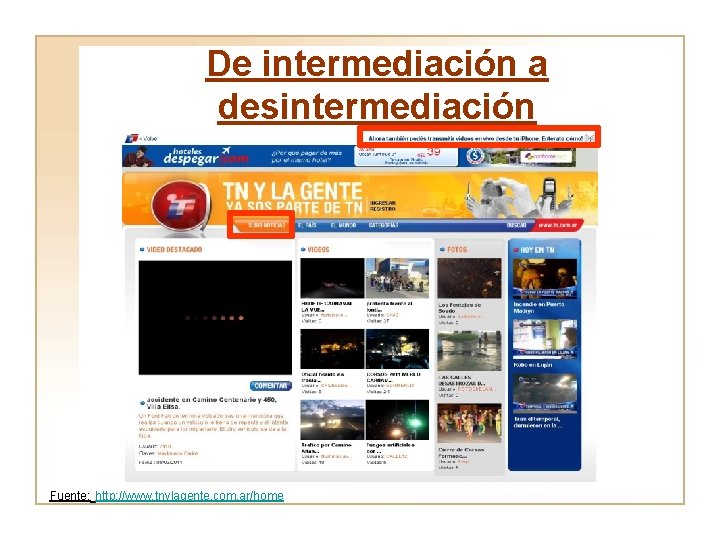Viewport: 720px width, 540px height.
Task: Open the first video thumbnail of dark road
Action: point(332,278)
